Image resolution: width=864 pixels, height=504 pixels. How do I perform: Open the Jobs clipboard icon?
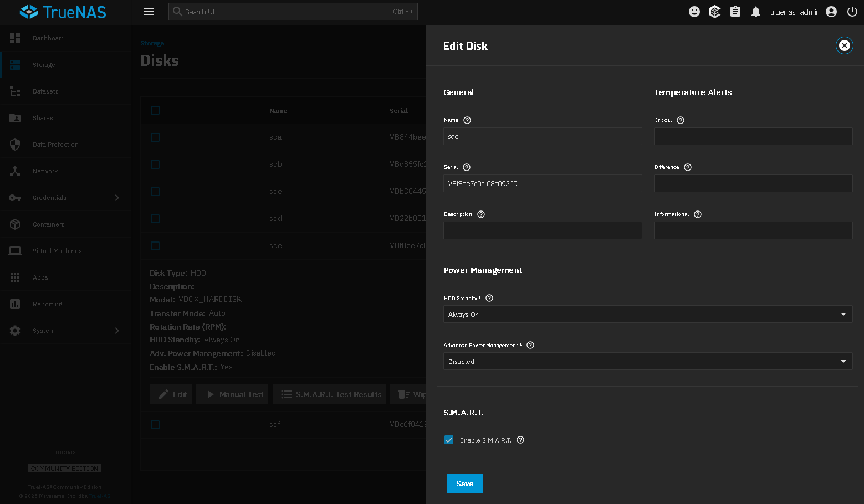(x=735, y=12)
